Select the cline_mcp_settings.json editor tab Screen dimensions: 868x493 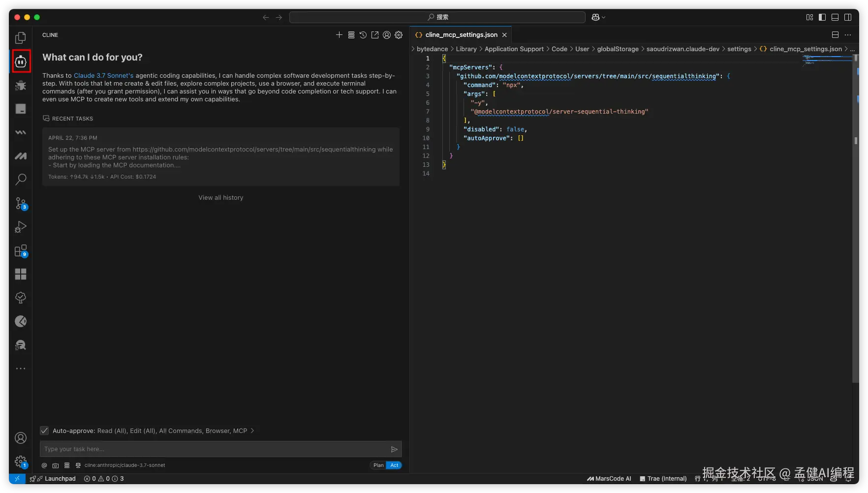(x=461, y=35)
